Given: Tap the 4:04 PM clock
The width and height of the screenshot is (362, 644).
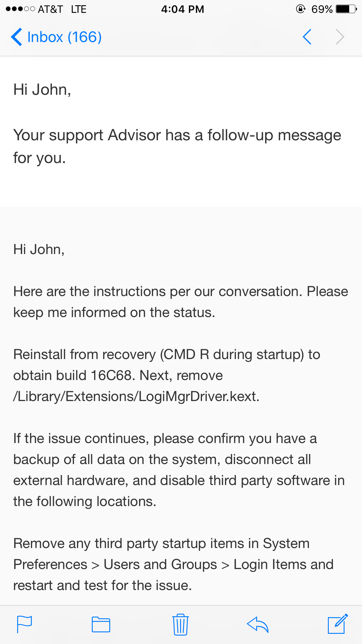Looking at the screenshot, I should 182,9.
